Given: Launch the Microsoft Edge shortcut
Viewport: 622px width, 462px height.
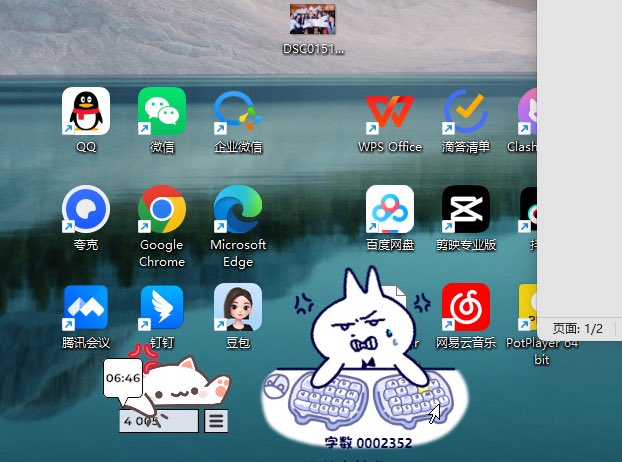Looking at the screenshot, I should point(238,209).
